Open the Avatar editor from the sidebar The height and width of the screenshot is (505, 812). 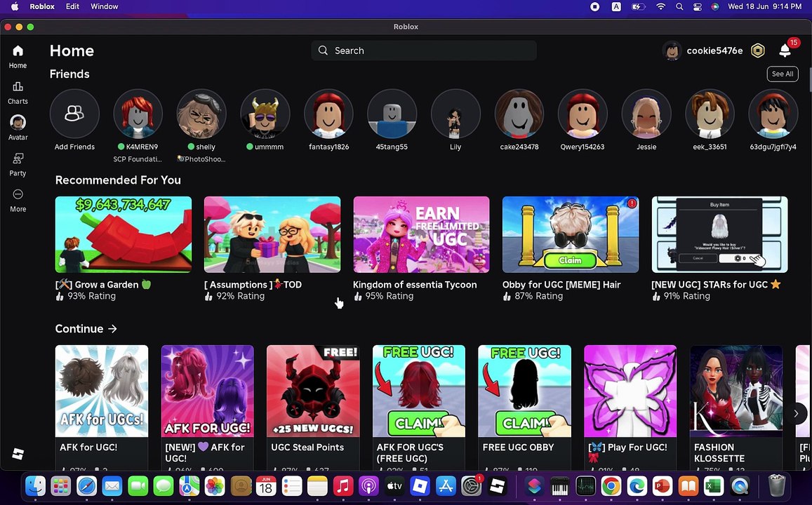coord(18,128)
